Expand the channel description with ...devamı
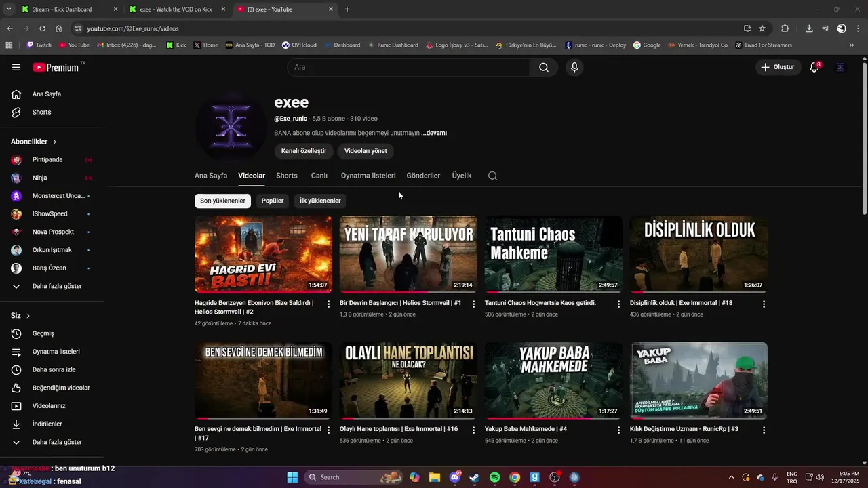The width and height of the screenshot is (868, 488). (x=434, y=133)
